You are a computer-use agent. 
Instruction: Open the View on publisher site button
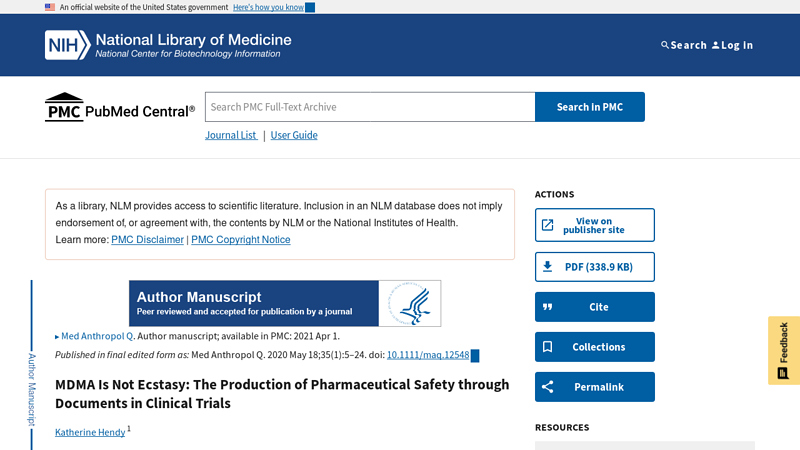pyautogui.click(x=594, y=225)
